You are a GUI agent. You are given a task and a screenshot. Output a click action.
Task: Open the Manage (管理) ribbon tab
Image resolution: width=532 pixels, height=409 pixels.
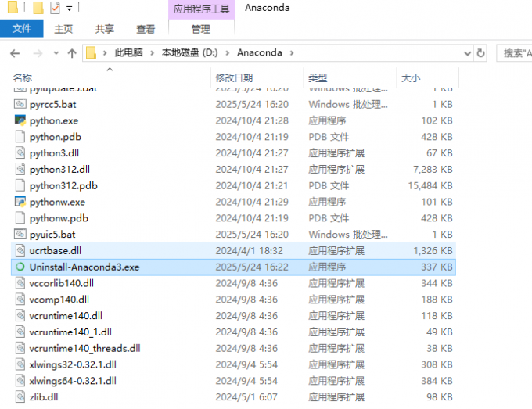[201, 29]
